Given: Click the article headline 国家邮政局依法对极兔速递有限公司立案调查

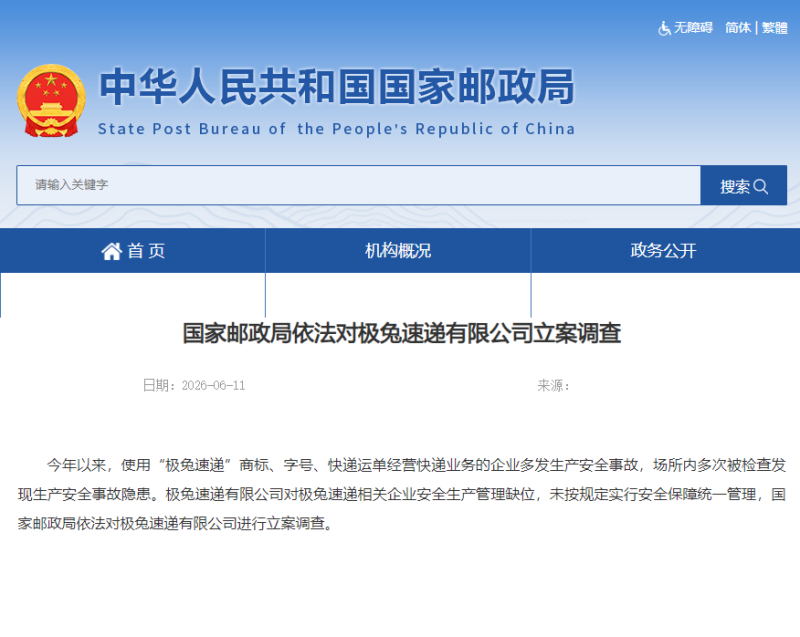Looking at the screenshot, I should coord(402,334).
